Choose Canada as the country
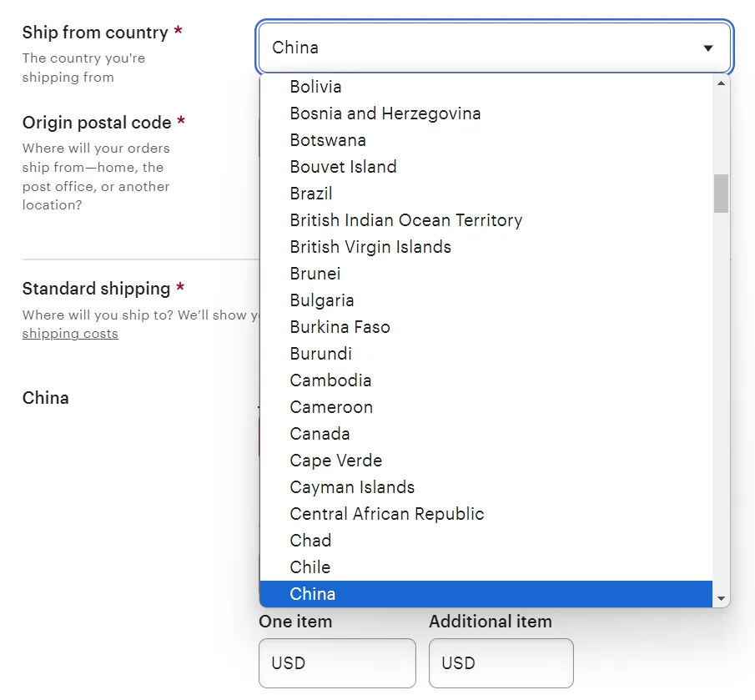 [x=320, y=434]
